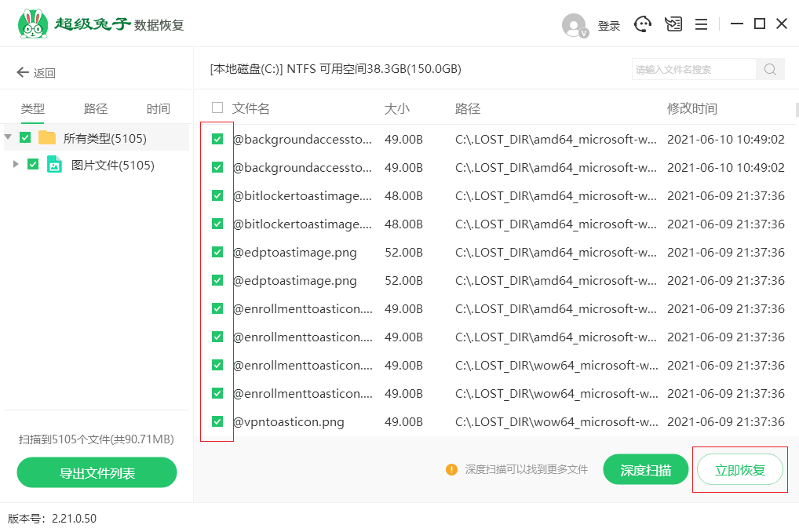Uncheck the image files category checkbox
799x532 pixels.
tap(33, 165)
